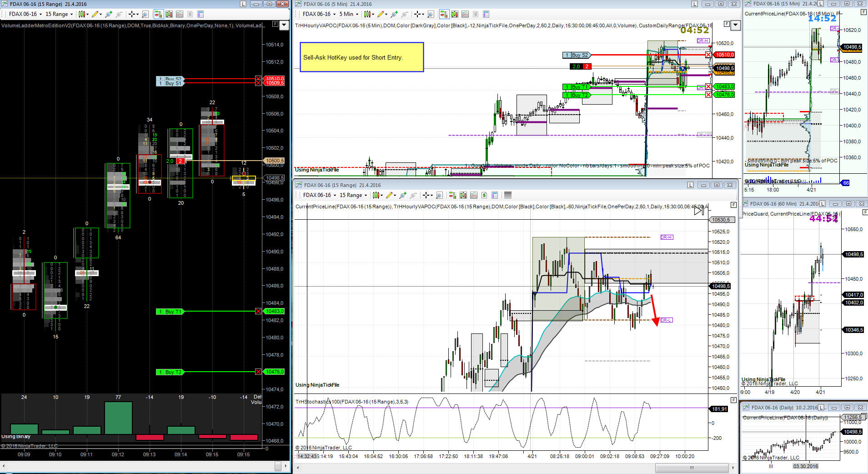Toggle Chart Trader icon in left 15 Range chart
868x474 pixels.
click(159, 14)
